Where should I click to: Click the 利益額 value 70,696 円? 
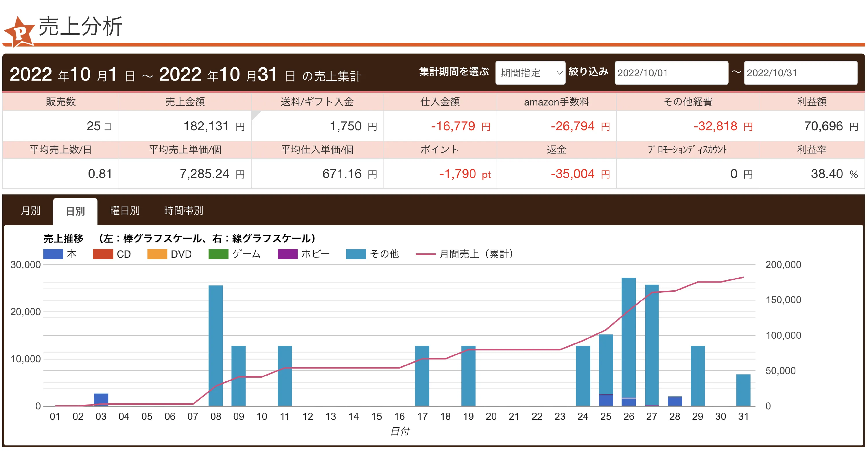pyautogui.click(x=831, y=126)
